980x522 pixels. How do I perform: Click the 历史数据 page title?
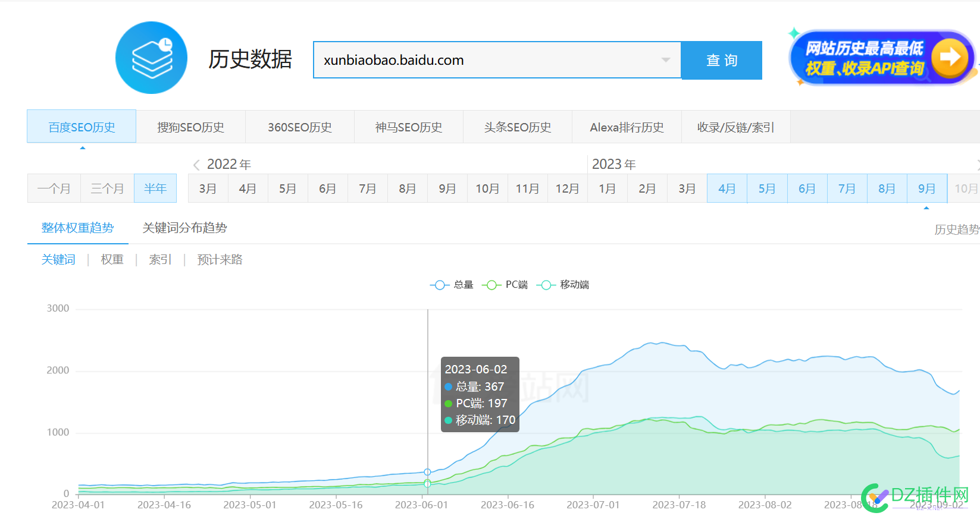[x=250, y=59]
